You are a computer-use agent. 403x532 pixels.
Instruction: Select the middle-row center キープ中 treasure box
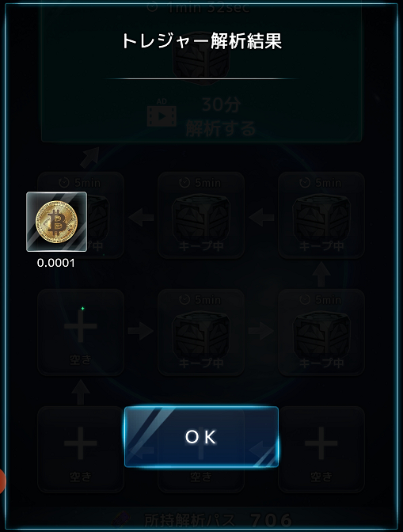(x=201, y=332)
